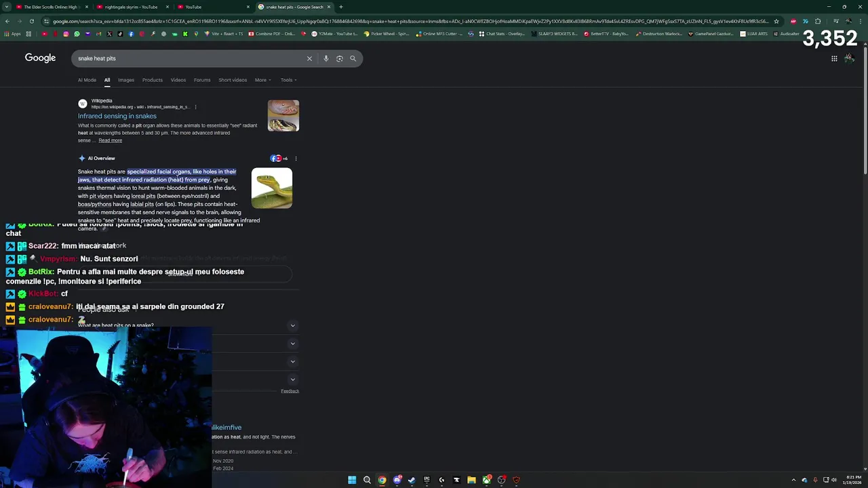Screen dimensions: 868x488
Task: Open 'Picker Wheel' bookmark
Action: pyautogui.click(x=387, y=34)
